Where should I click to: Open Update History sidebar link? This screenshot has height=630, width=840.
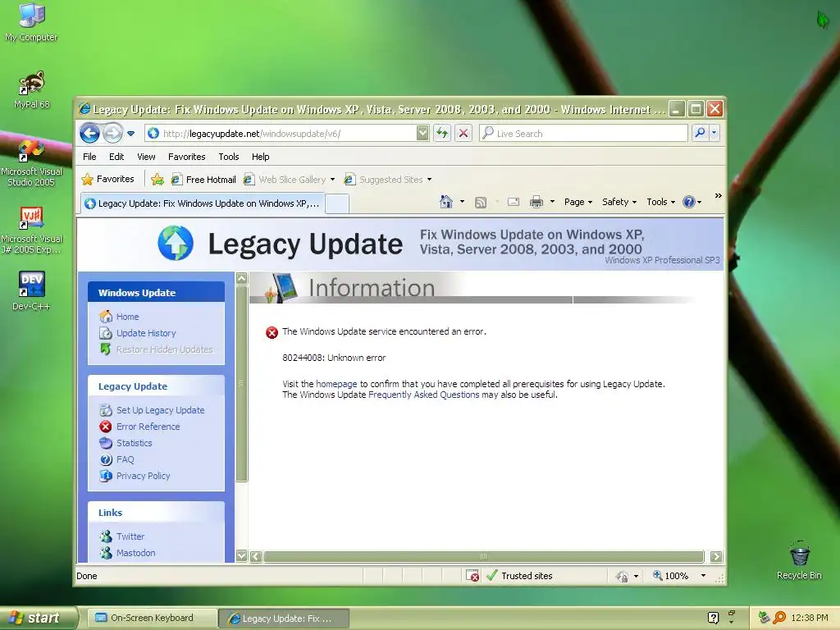click(146, 333)
